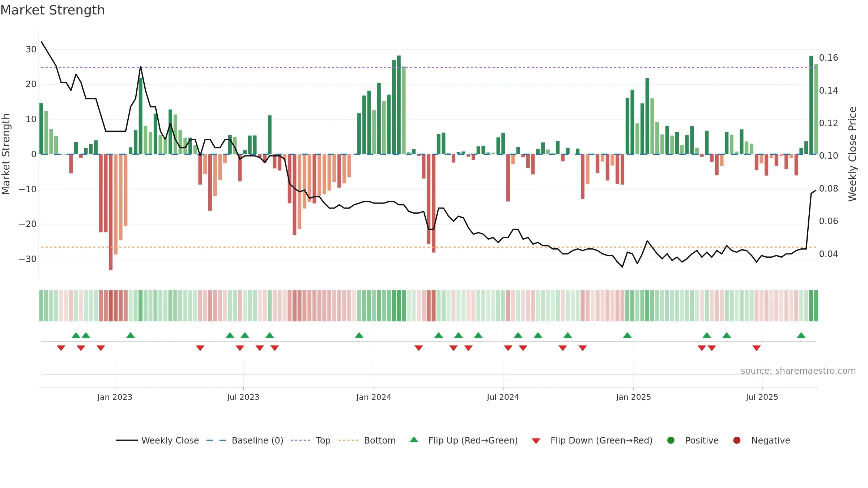868x488 pixels.
Task: Click the green flip-up marker just after Jan 2023
Action: pos(131,335)
